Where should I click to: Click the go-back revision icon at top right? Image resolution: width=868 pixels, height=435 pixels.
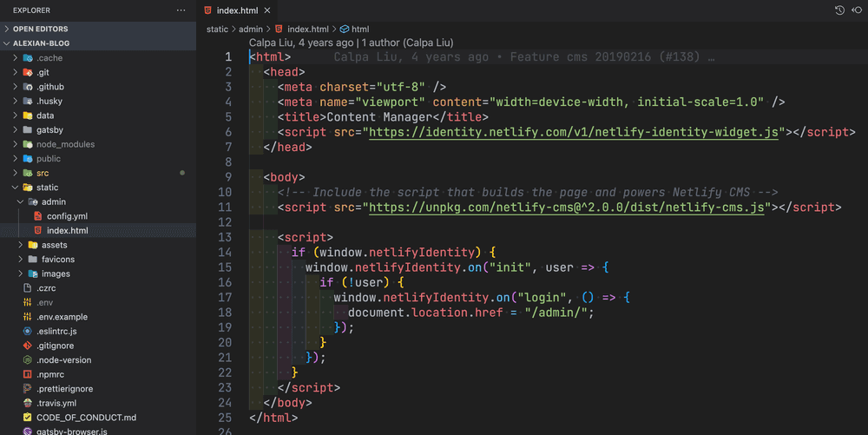pyautogui.click(x=857, y=10)
